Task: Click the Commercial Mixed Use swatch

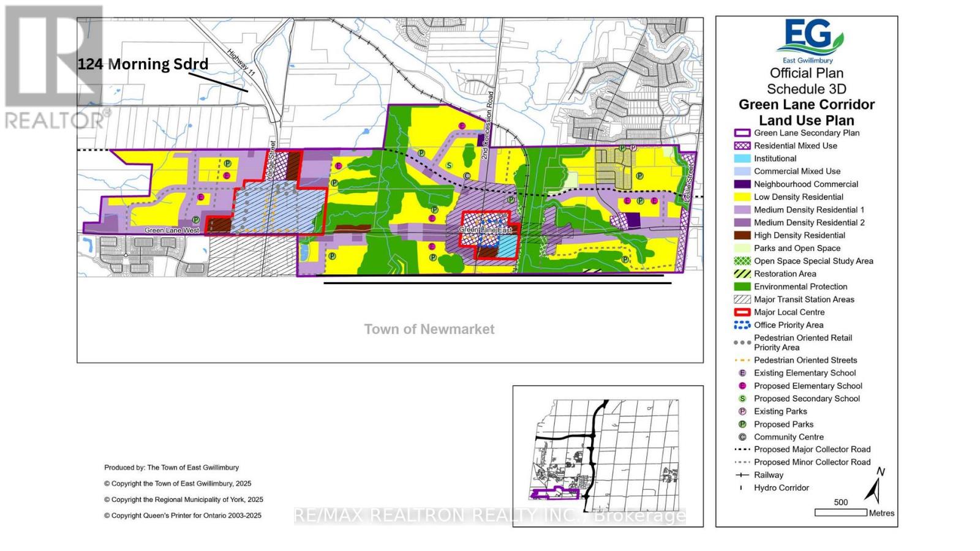Action: 742,171
